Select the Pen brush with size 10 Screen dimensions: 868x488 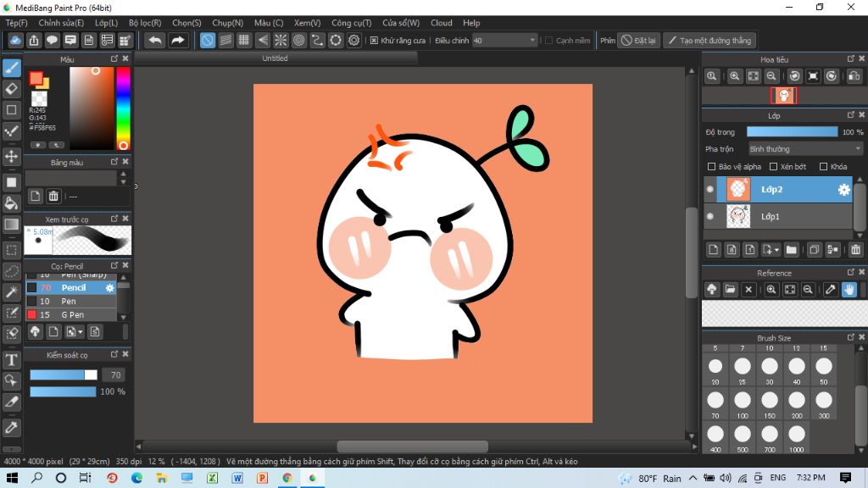pos(71,301)
